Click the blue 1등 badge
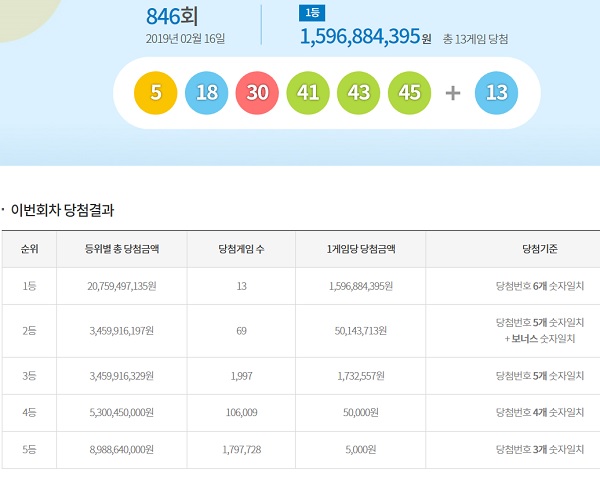 pos(312,13)
